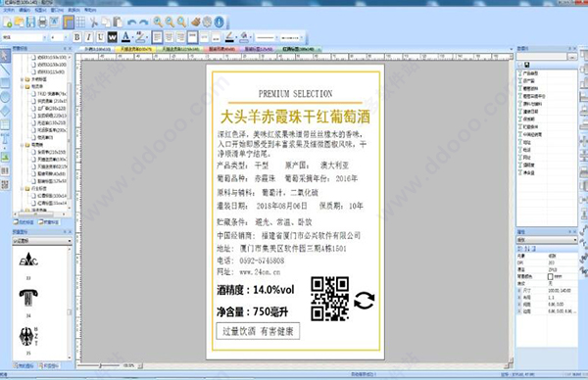Click the Print icon in the toolbar
588x380 pixels.
point(42,23)
